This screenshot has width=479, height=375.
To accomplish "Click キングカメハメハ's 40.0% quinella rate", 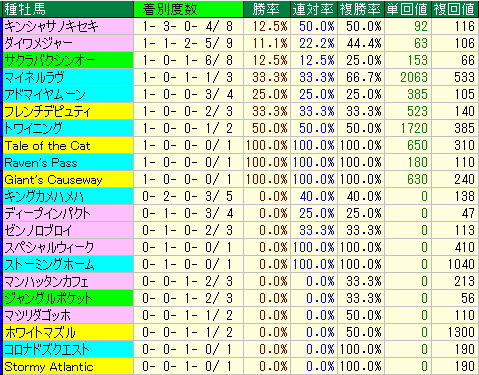I will pyautogui.click(x=317, y=196).
